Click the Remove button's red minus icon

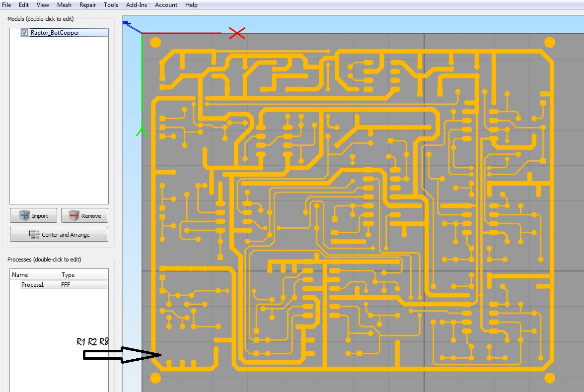click(x=73, y=215)
